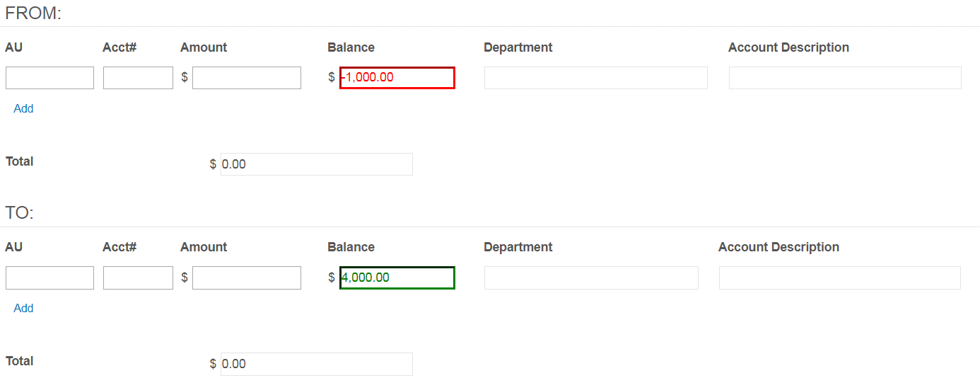Click the Add link under TO
Viewport: 980px width, 383px height.
pyautogui.click(x=23, y=308)
